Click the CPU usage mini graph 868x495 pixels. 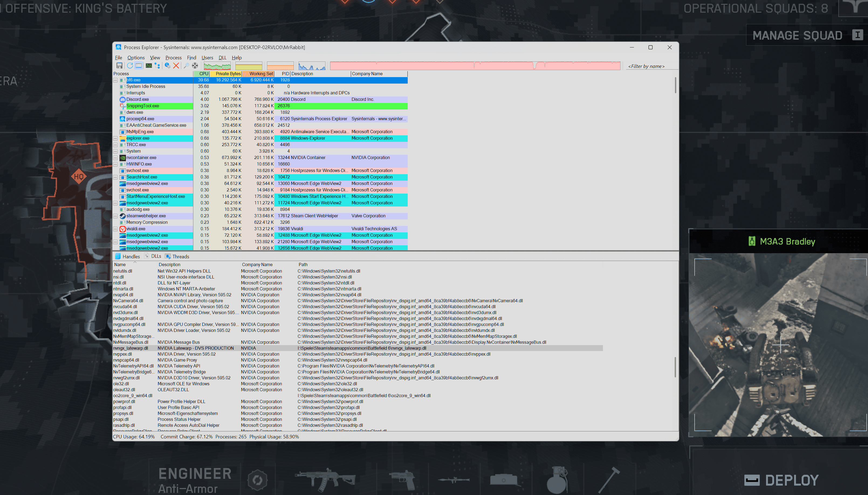(x=217, y=66)
